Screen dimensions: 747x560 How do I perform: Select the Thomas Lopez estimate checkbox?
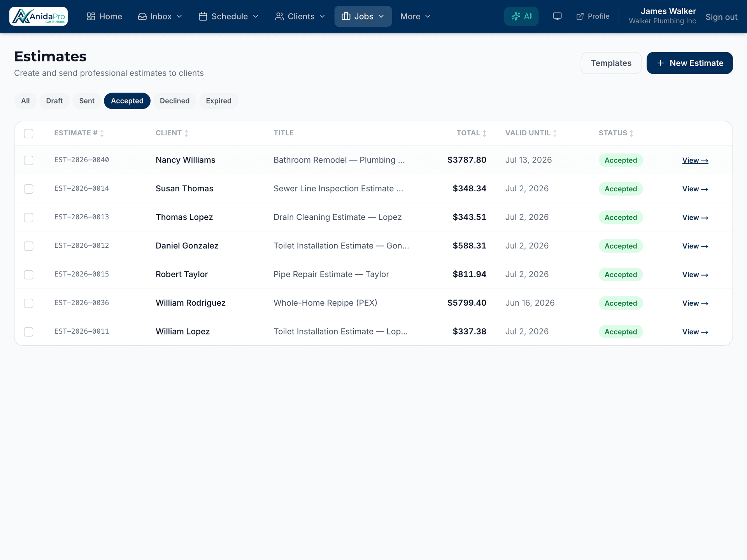tap(28, 217)
